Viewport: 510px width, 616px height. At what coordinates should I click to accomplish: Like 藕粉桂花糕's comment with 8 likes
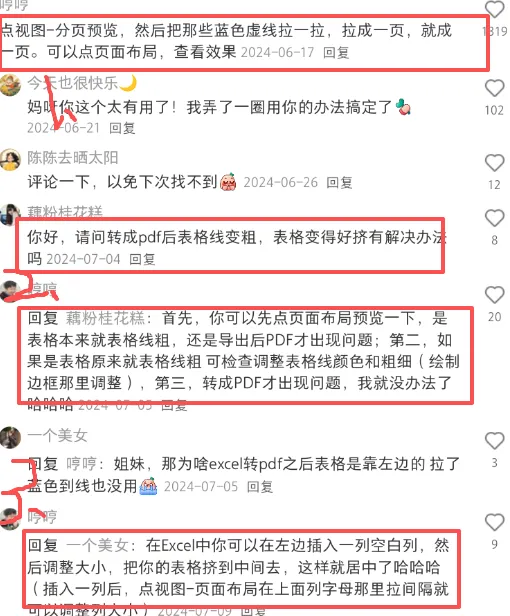pyautogui.click(x=494, y=218)
